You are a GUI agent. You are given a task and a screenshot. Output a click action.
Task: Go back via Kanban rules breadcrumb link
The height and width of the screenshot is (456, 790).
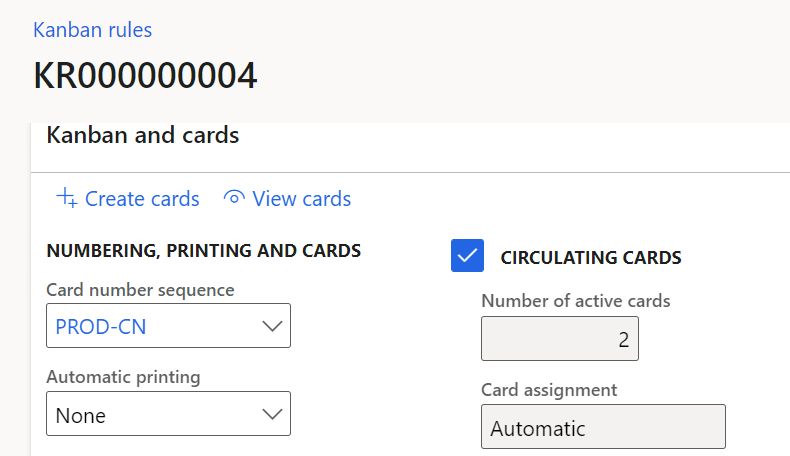pos(93,30)
